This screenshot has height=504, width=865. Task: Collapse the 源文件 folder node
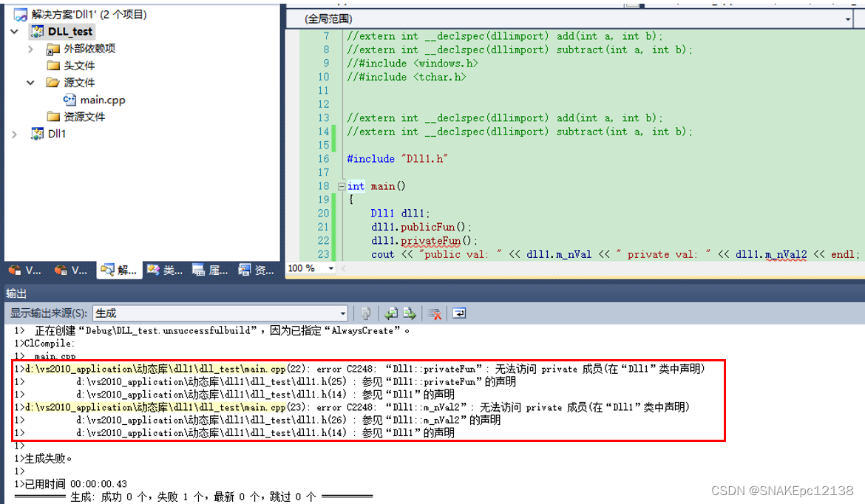tap(30, 83)
